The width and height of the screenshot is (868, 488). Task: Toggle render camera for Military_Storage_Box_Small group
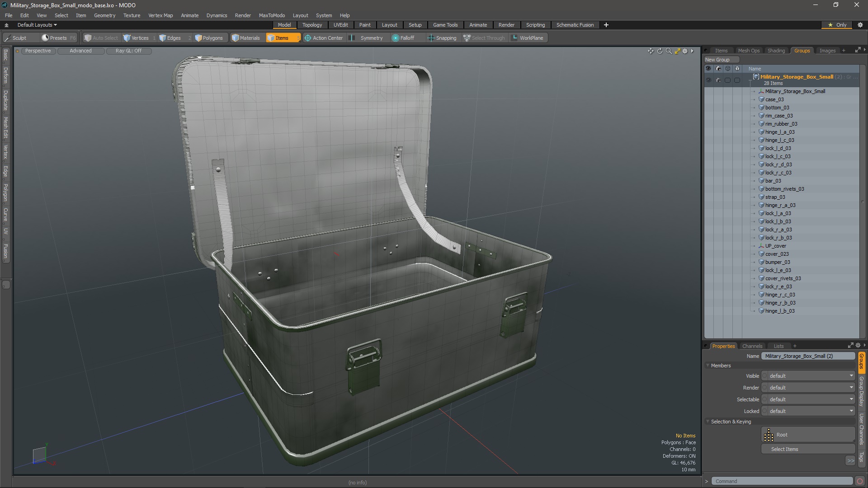pos(718,80)
